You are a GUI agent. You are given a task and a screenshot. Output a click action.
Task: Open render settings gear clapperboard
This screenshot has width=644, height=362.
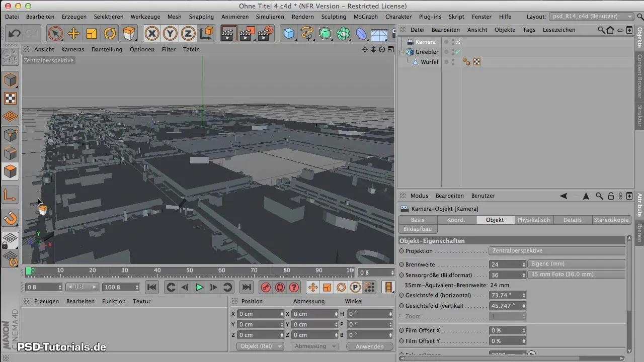(265, 34)
